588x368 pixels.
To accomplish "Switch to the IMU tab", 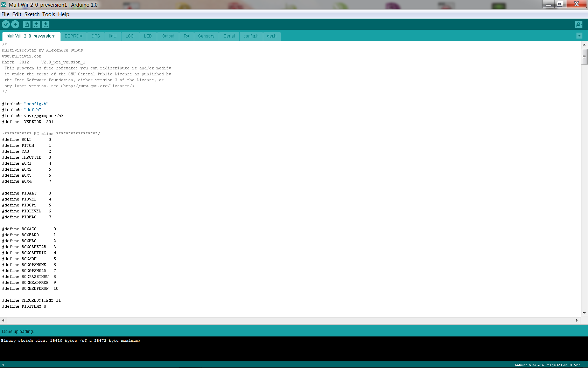I will [113, 36].
